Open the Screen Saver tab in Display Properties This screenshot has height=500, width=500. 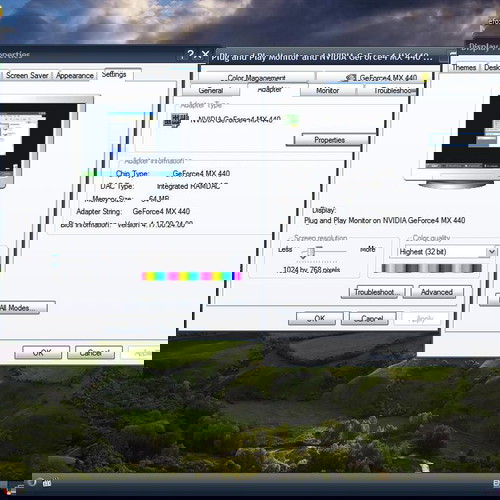[27, 75]
